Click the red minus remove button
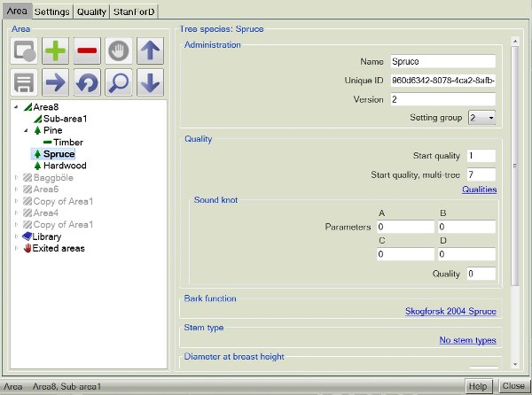This screenshot has width=532, height=395. (x=87, y=50)
